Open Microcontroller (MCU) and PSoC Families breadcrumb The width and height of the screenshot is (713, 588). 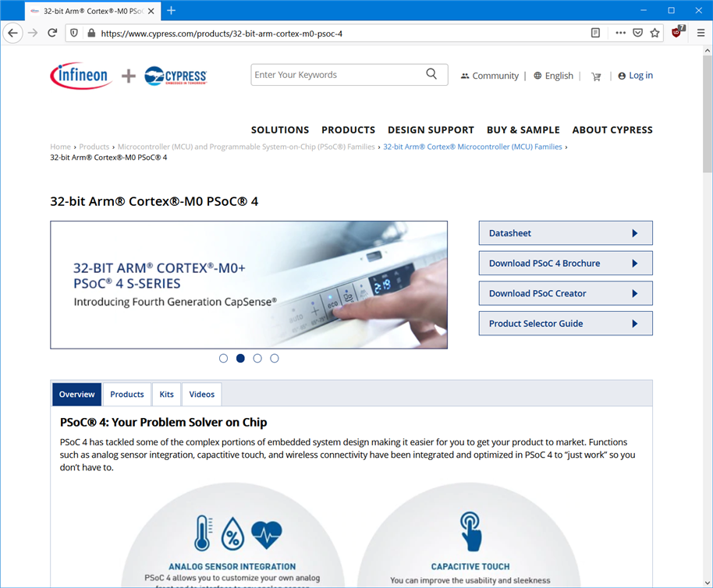click(x=247, y=147)
